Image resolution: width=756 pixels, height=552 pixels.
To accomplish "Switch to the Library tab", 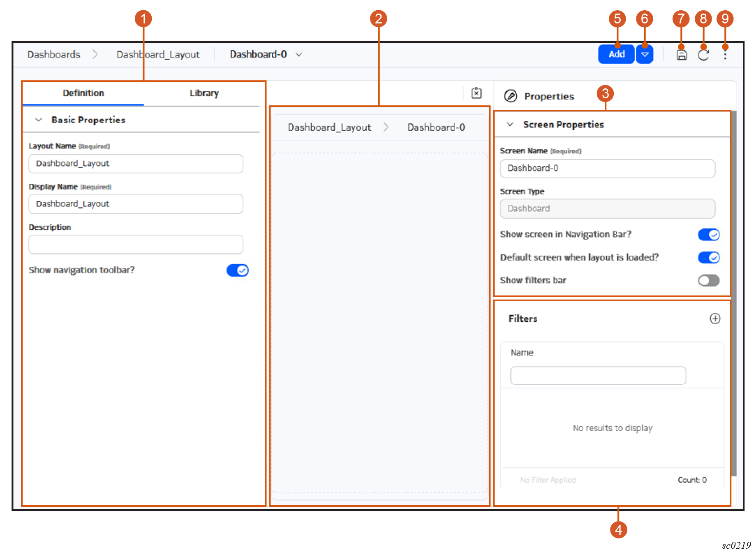I will [x=204, y=93].
